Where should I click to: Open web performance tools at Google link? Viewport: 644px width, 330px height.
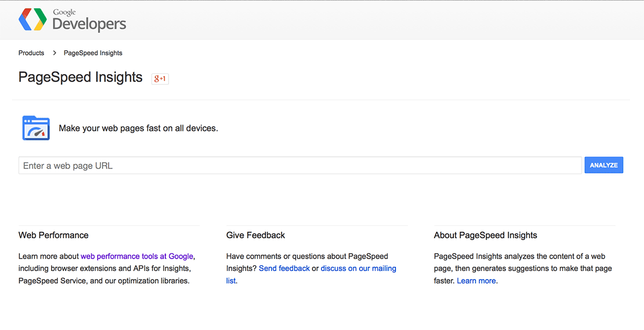pyautogui.click(x=137, y=256)
